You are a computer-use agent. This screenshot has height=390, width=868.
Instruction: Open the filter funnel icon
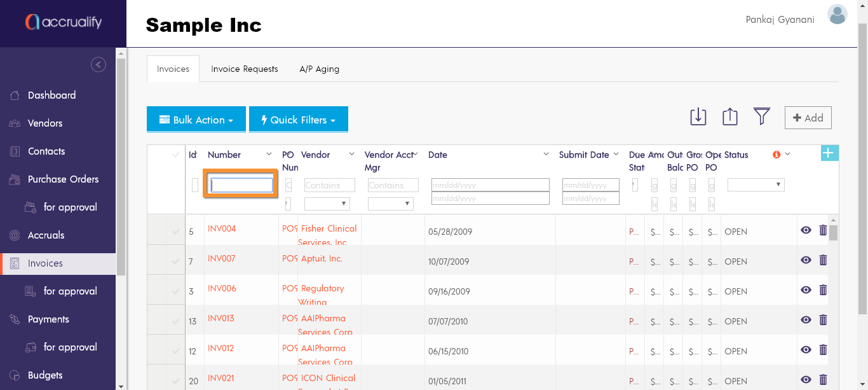pyautogui.click(x=761, y=116)
